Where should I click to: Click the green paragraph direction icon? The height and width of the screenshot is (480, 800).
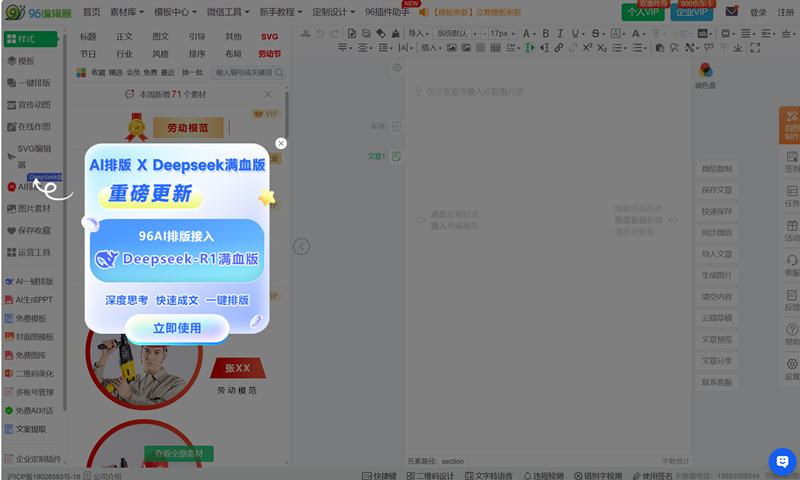click(x=530, y=48)
